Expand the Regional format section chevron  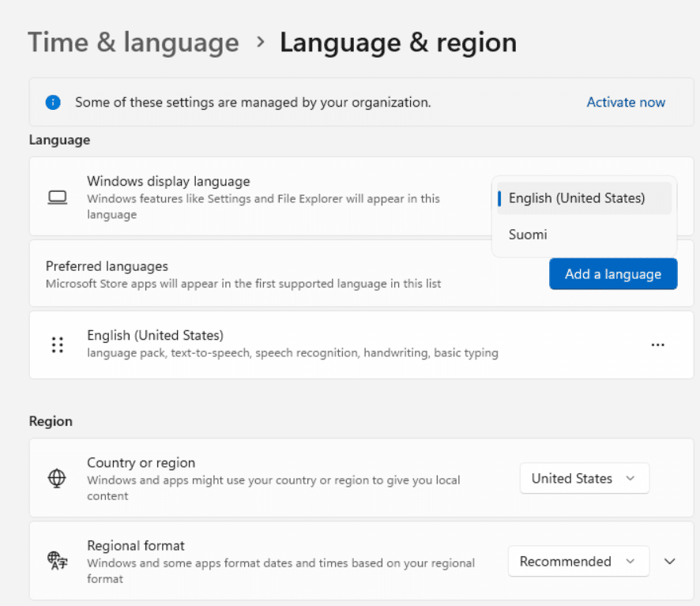pyautogui.click(x=670, y=561)
